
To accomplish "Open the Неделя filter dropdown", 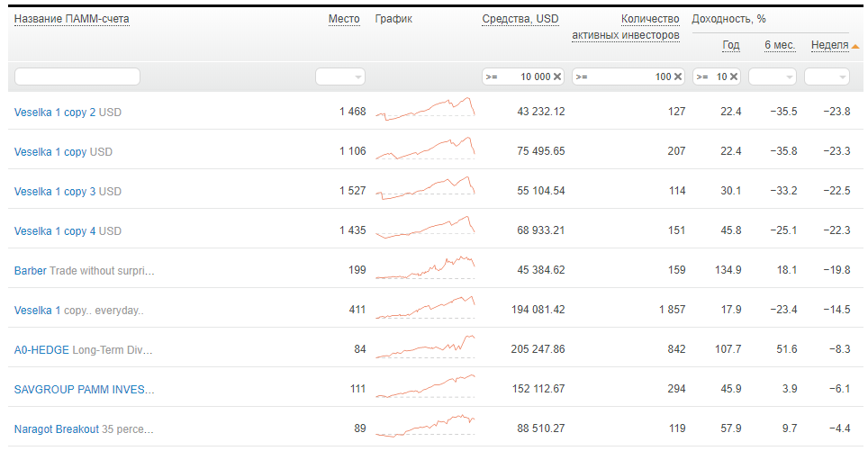I will (x=827, y=77).
